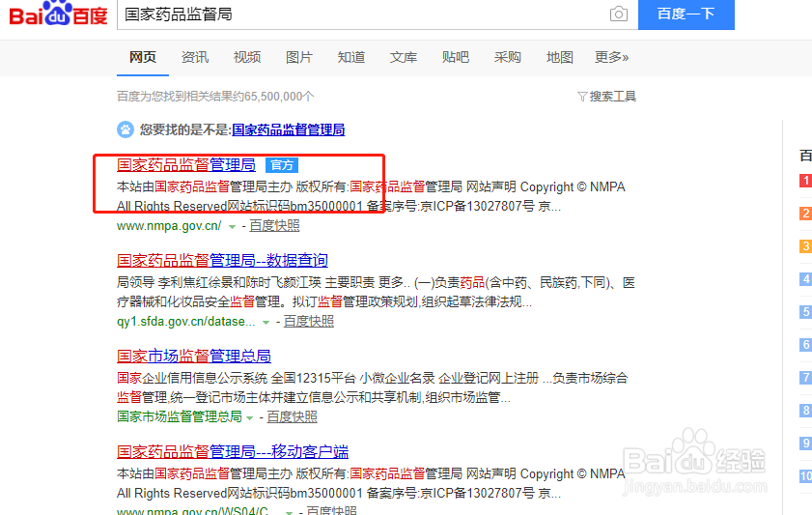Switch to 地图 tab

point(560,57)
